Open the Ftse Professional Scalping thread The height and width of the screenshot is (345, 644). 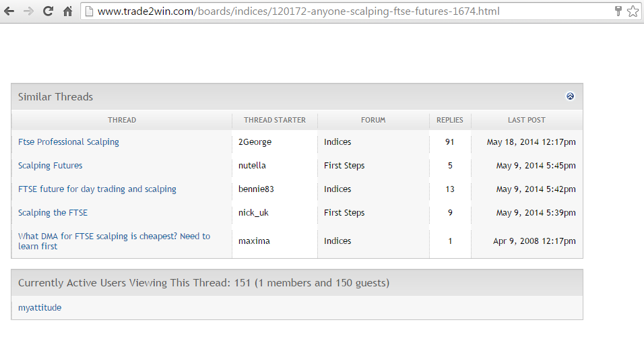(69, 142)
